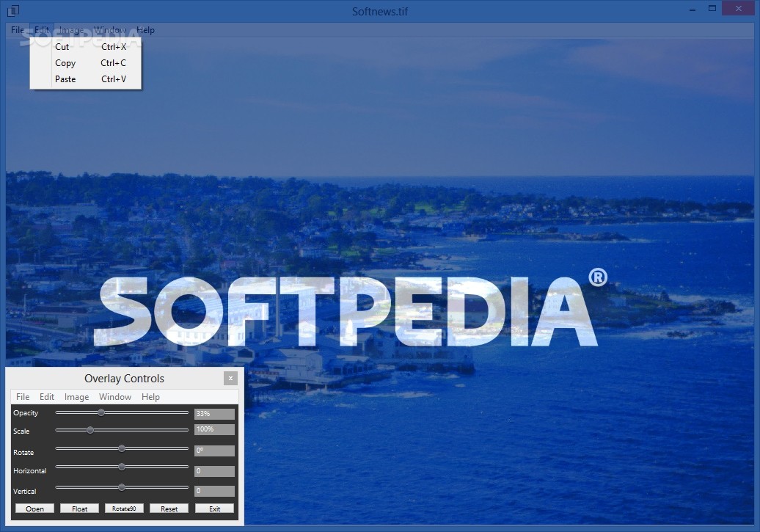760x532 pixels.
Task: Close the Softnews.tif window
Action: pos(738,8)
